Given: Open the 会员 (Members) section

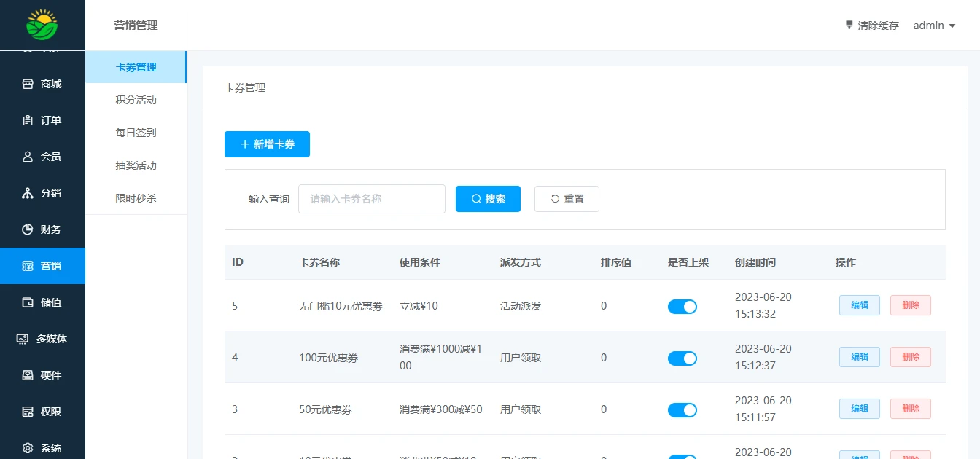Looking at the screenshot, I should click(42, 156).
